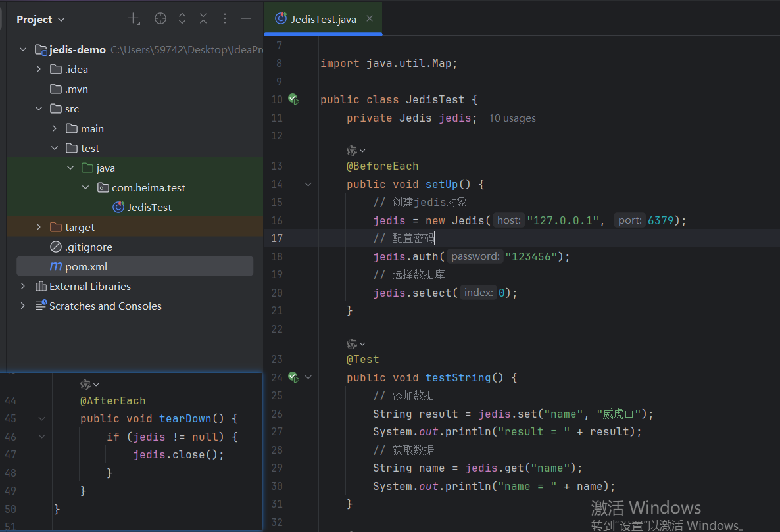
Task: Fold the tearDown method
Action: [x=42, y=419]
